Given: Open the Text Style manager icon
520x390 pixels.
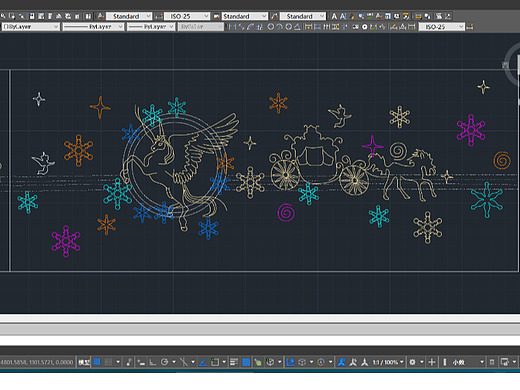Looking at the screenshot, I should (x=101, y=16).
